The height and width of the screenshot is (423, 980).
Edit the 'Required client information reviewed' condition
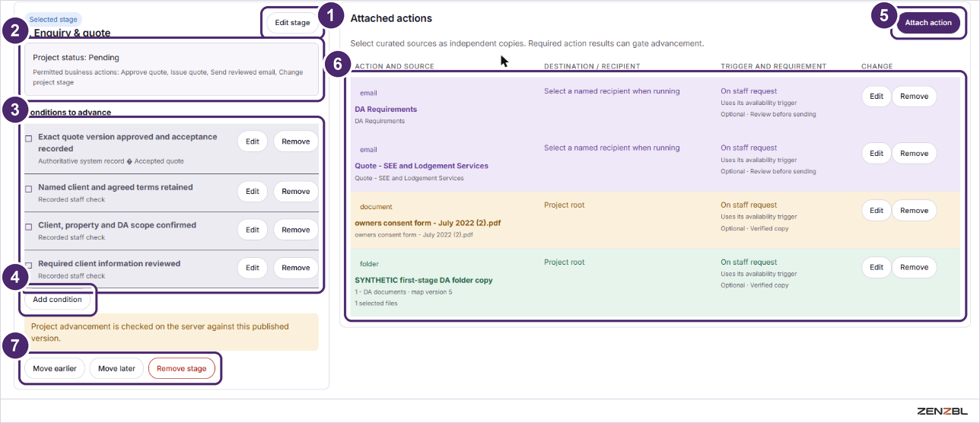pyautogui.click(x=253, y=268)
